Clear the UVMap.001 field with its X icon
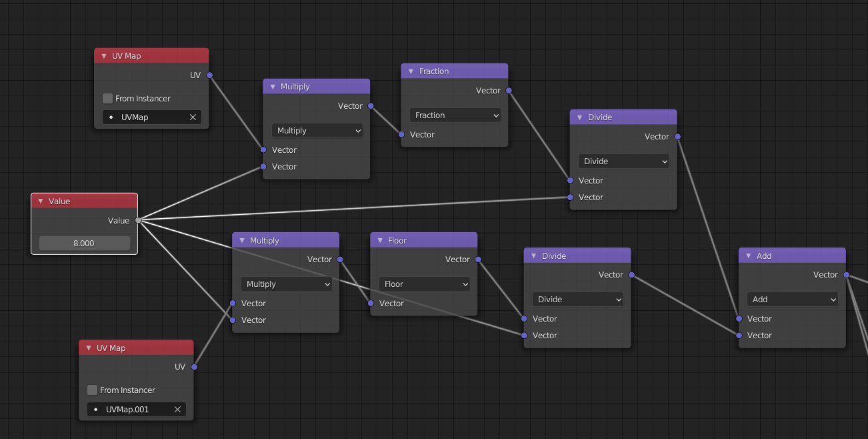This screenshot has width=868, height=439. pos(177,410)
